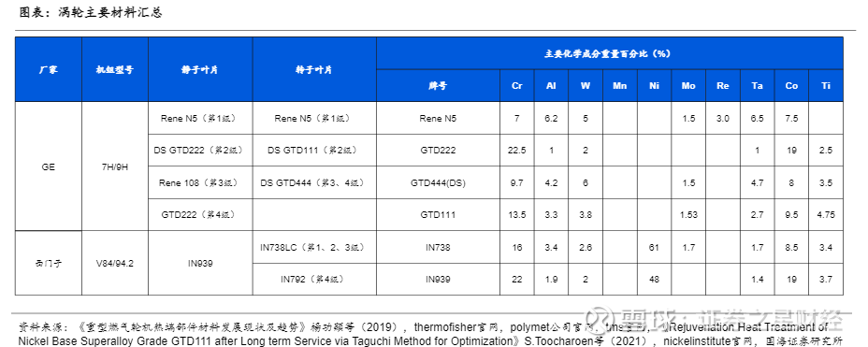Select the GTD444(DS) grade cell
This screenshot has width=868, height=347.
[438, 182]
